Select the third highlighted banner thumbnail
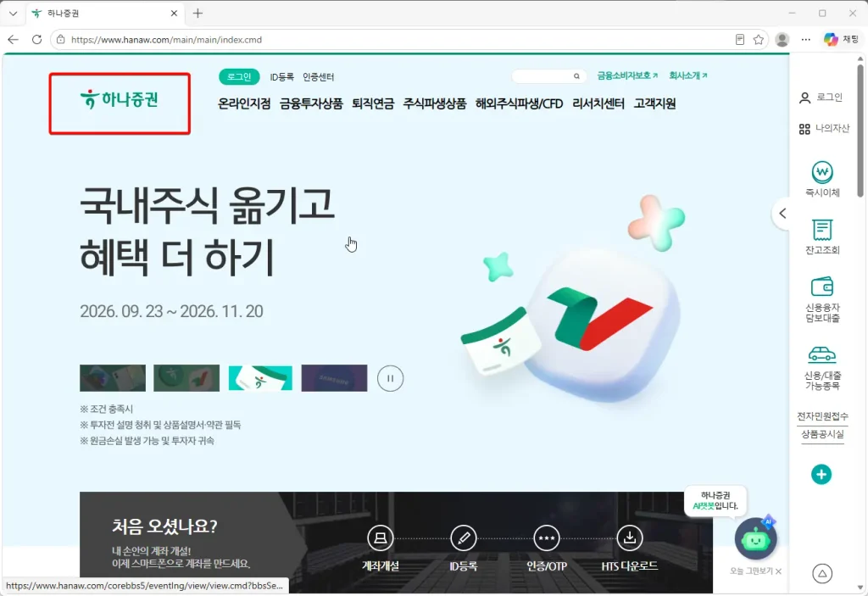868x596 pixels. click(260, 378)
